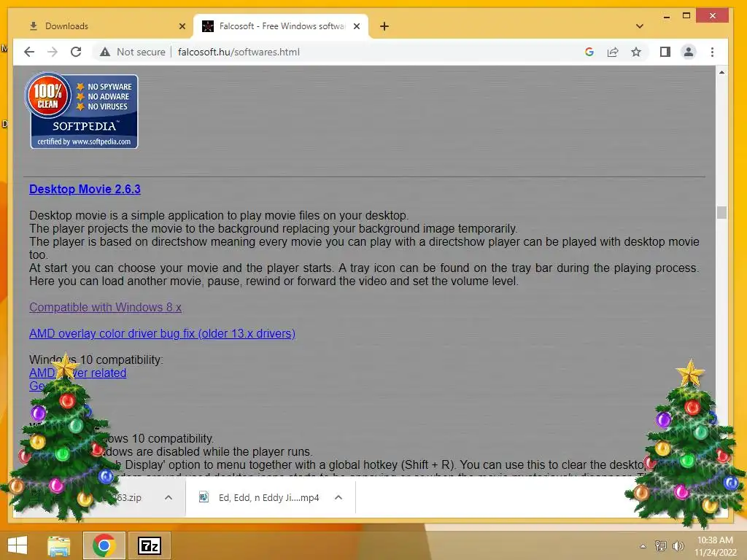The image size is (747, 560).
Task: Bookmark this page with the star
Action: [636, 52]
